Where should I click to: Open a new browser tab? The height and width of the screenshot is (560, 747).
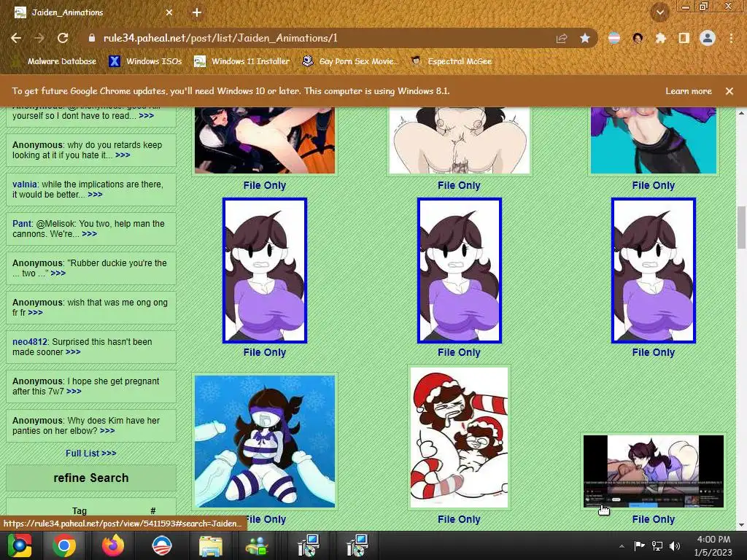pyautogui.click(x=197, y=13)
